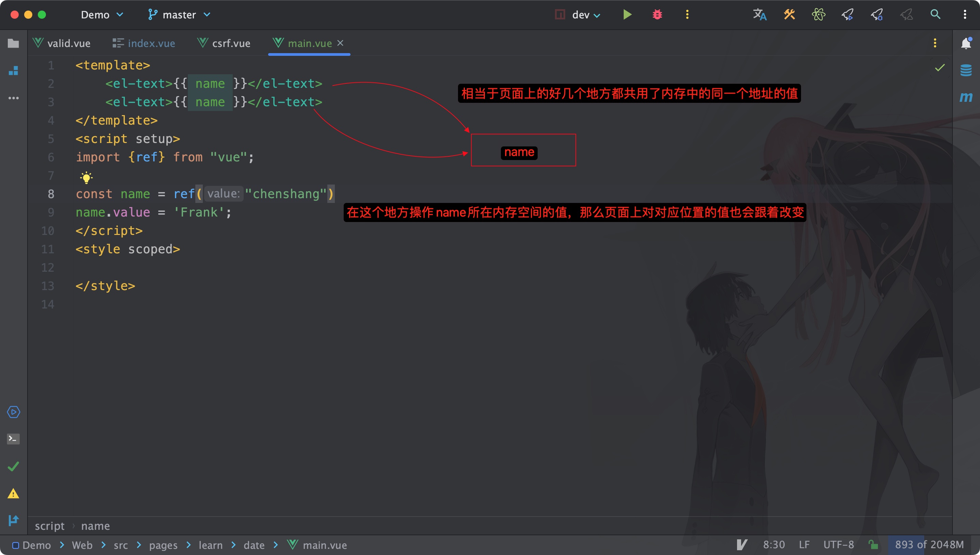
Task: Open the Notifications bell
Action: 965,44
